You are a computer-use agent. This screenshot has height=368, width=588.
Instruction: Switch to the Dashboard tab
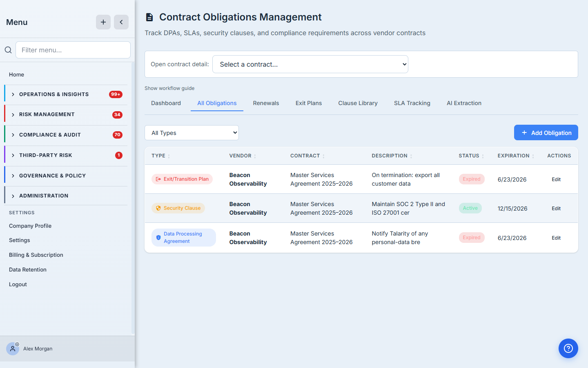coord(166,103)
